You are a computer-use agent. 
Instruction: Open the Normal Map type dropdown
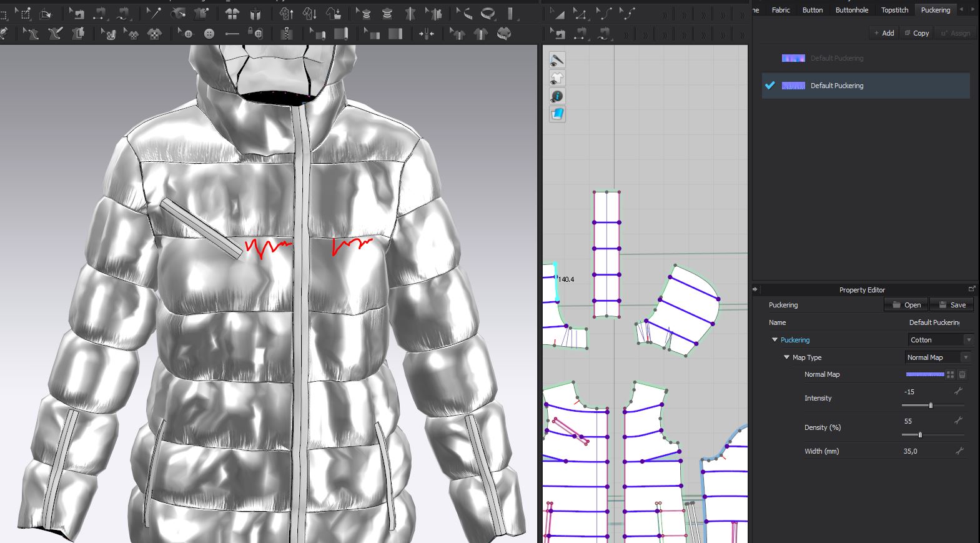tap(938, 357)
